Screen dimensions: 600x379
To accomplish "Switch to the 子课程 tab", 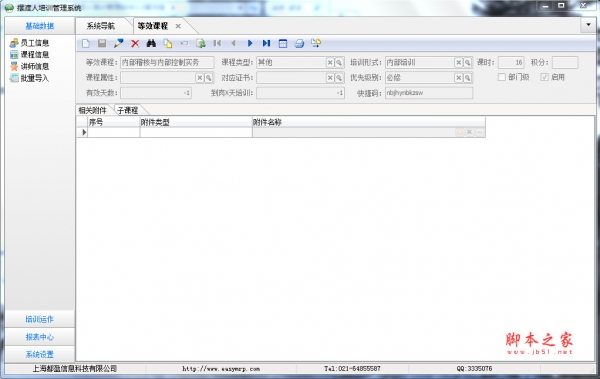I will coord(128,110).
